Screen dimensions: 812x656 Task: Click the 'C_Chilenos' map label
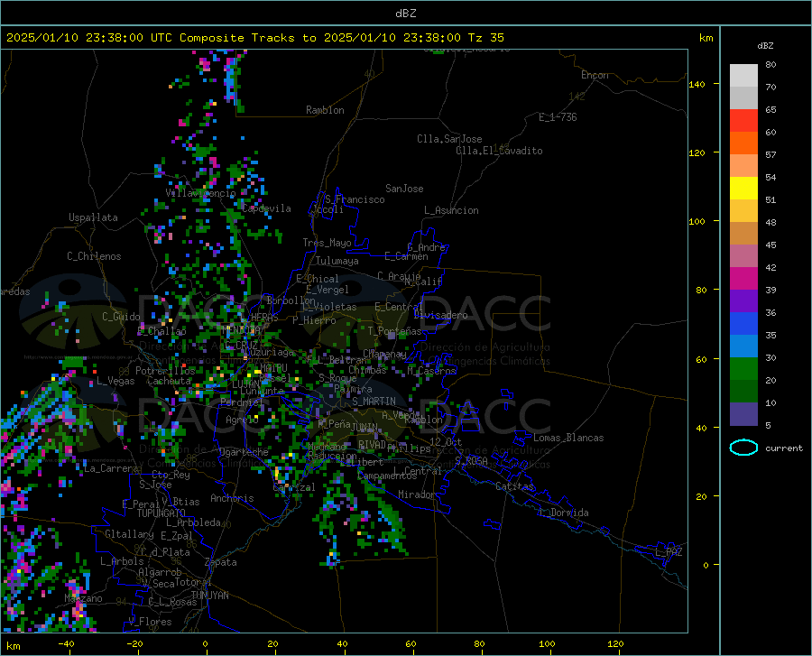94,256
